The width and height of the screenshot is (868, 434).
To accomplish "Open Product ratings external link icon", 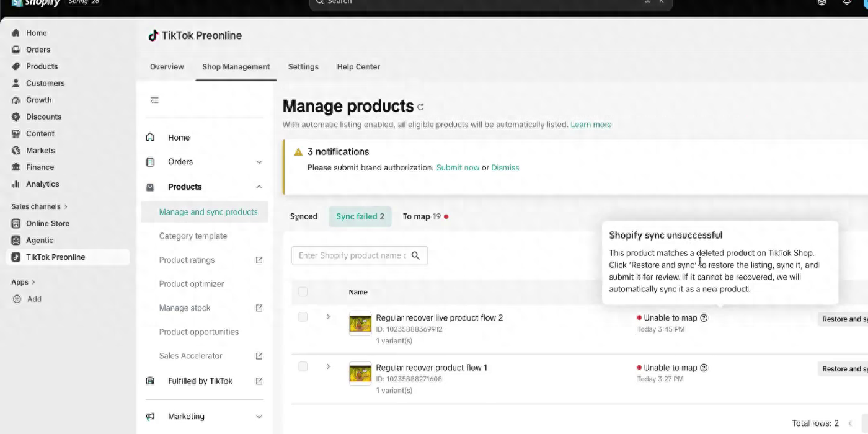I will pyautogui.click(x=259, y=260).
